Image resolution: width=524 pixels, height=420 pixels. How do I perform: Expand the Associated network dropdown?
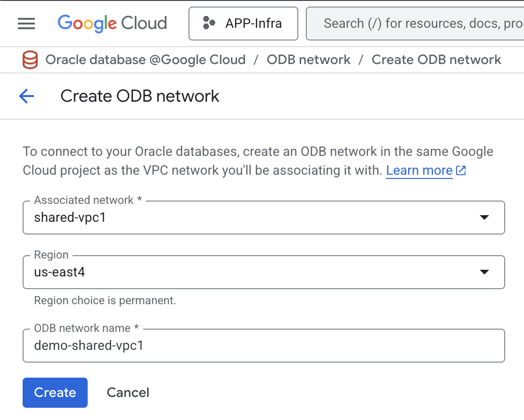point(484,217)
